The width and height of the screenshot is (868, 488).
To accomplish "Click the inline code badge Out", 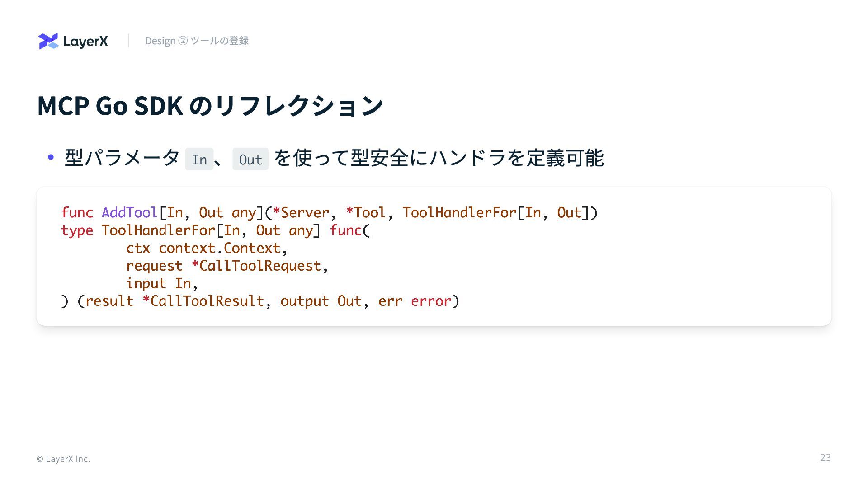I will 250,160.
